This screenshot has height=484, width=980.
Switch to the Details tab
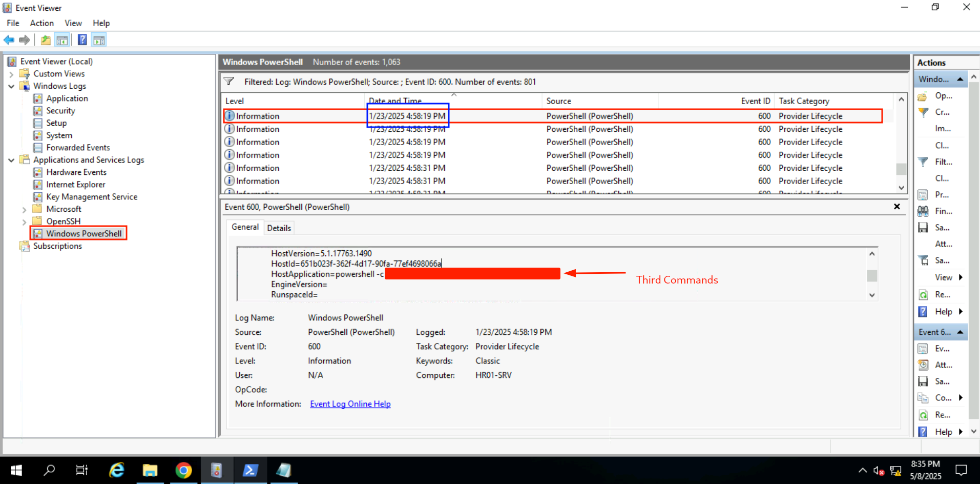[279, 228]
